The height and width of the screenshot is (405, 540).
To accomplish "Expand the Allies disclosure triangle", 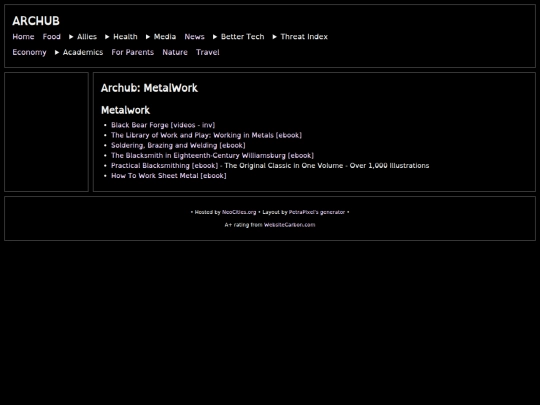I will pyautogui.click(x=71, y=37).
